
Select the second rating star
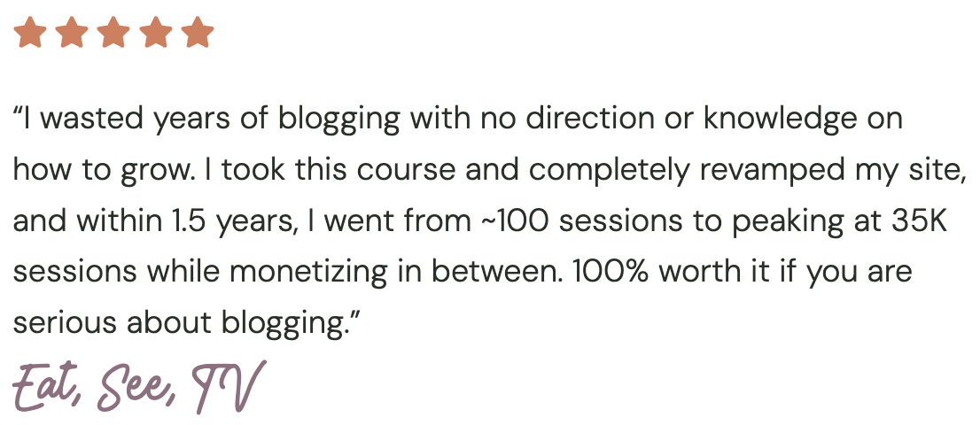pos(72,33)
